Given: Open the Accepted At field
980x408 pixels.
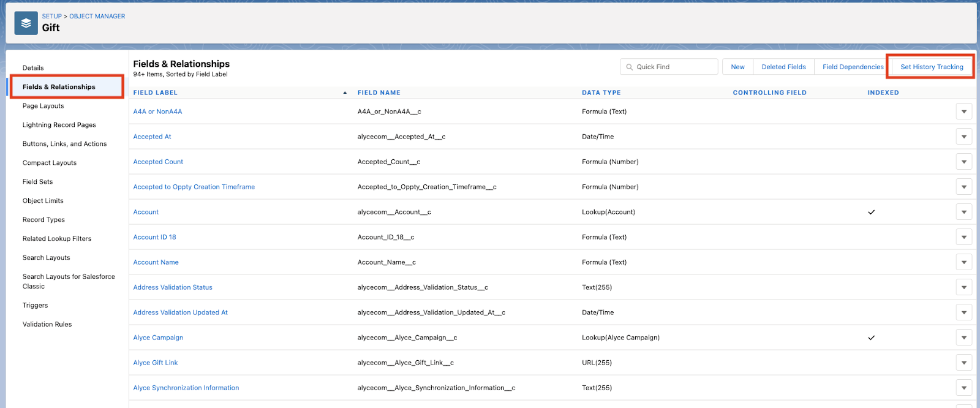Looking at the screenshot, I should point(152,137).
